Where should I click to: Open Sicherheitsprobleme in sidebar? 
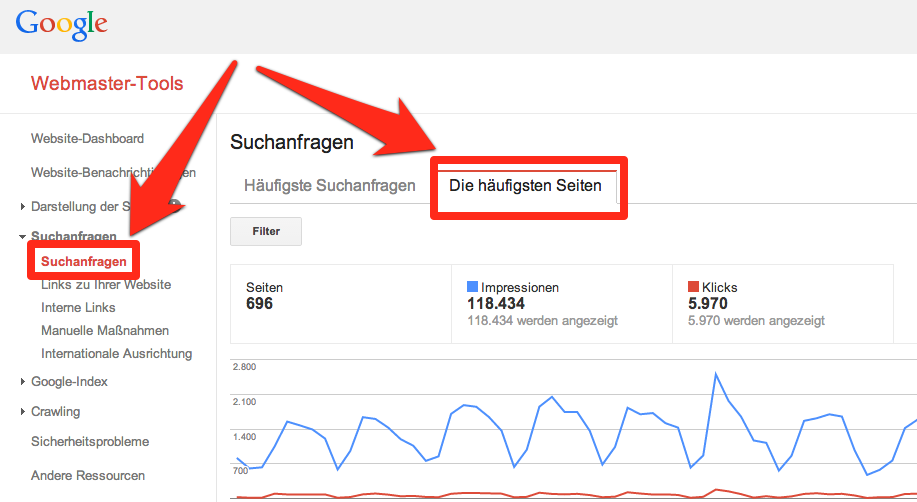click(x=90, y=442)
